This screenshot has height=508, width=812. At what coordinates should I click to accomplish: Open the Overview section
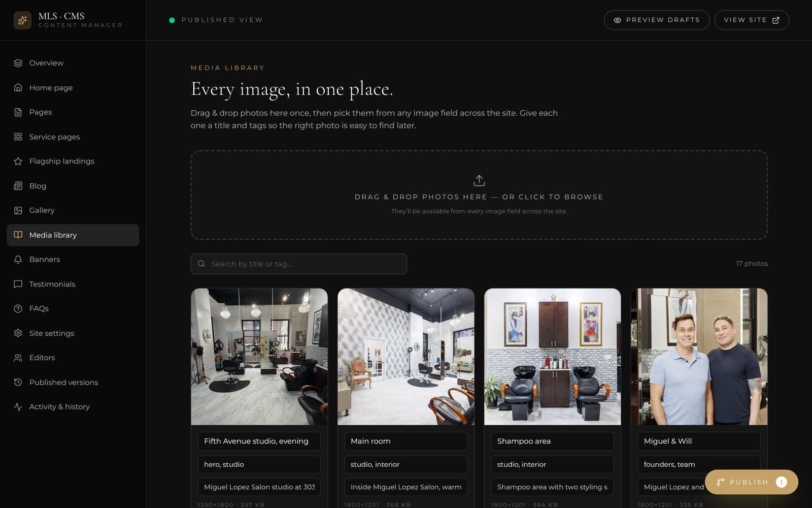[73, 63]
